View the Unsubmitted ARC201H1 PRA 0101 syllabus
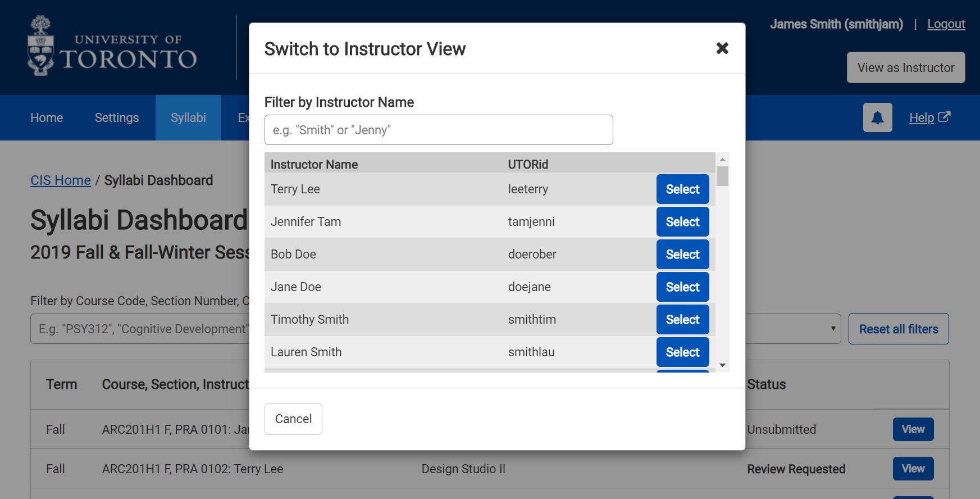The image size is (980, 499). [913, 429]
